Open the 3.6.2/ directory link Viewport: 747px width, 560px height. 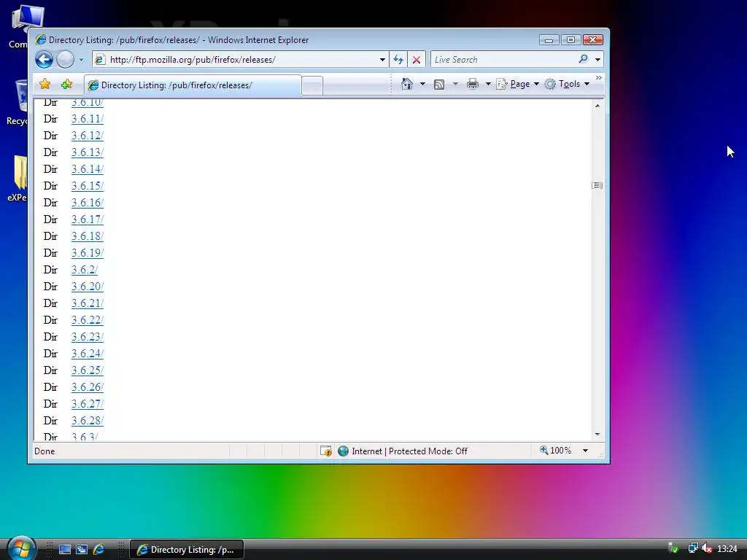85,270
